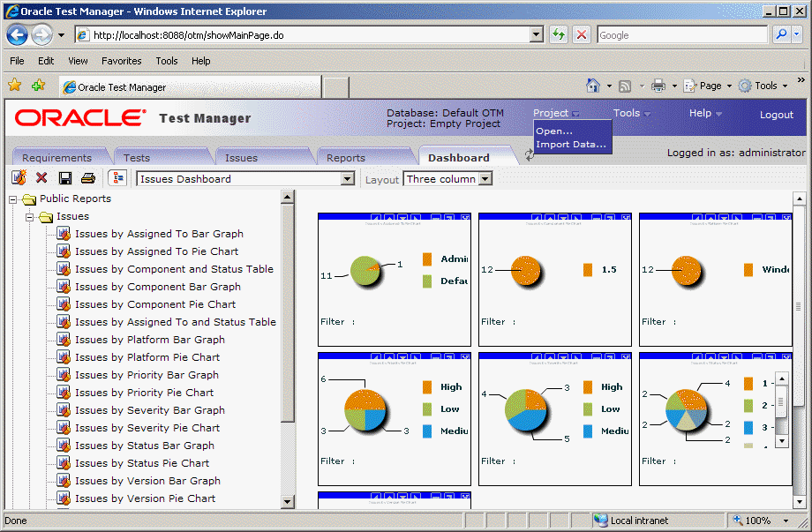Select Issues by Component and Status Table
Image resolution: width=812 pixels, height=532 pixels.
(174, 269)
